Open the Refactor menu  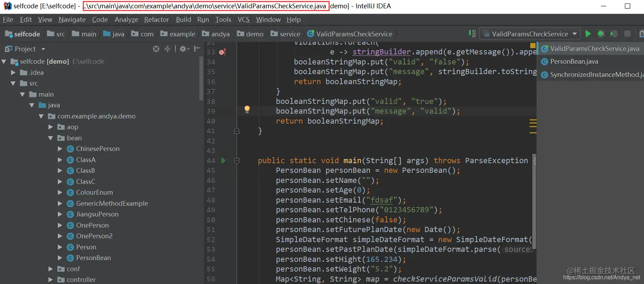pyautogui.click(x=156, y=20)
